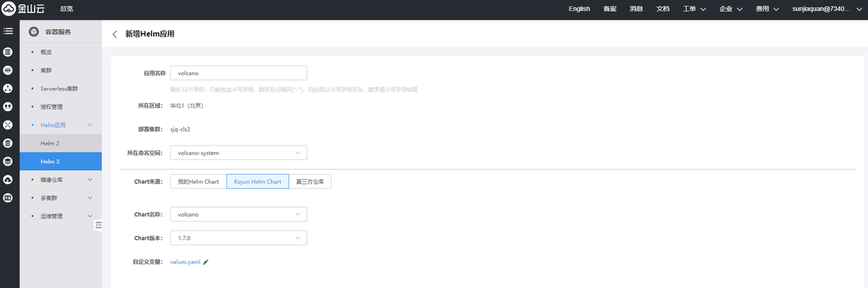Open the Chart名称 volcano dropdown
868x288 pixels.
(239, 214)
